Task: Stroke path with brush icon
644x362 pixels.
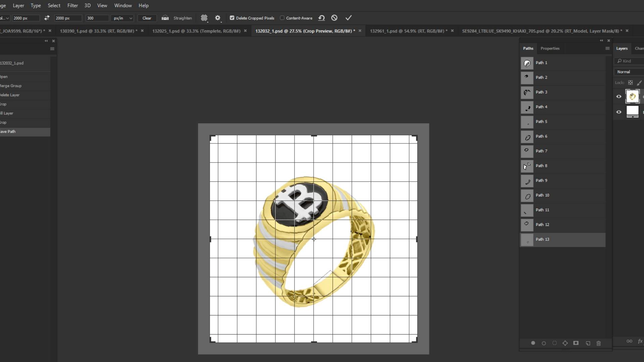Action: pos(544,343)
